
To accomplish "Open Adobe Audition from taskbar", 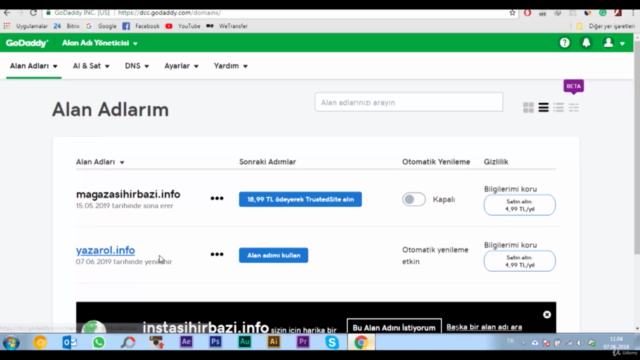I will click(244, 342).
